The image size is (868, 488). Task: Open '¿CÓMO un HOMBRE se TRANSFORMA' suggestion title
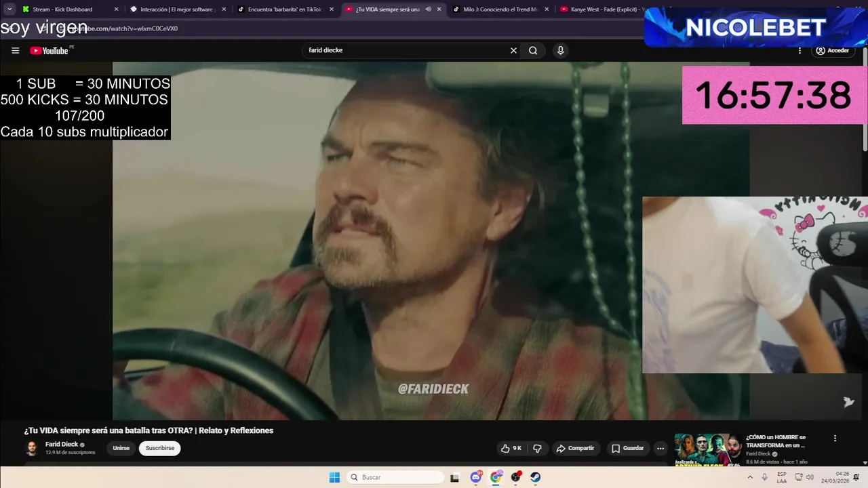(x=776, y=441)
